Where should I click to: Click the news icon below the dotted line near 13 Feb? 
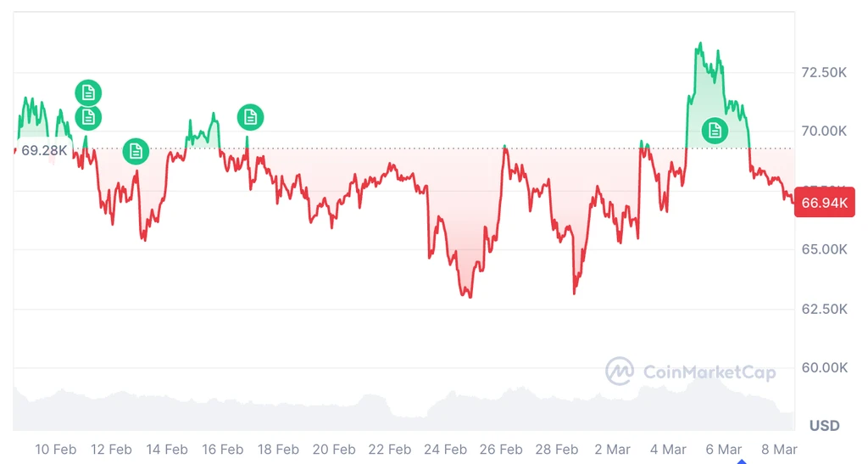(x=136, y=151)
